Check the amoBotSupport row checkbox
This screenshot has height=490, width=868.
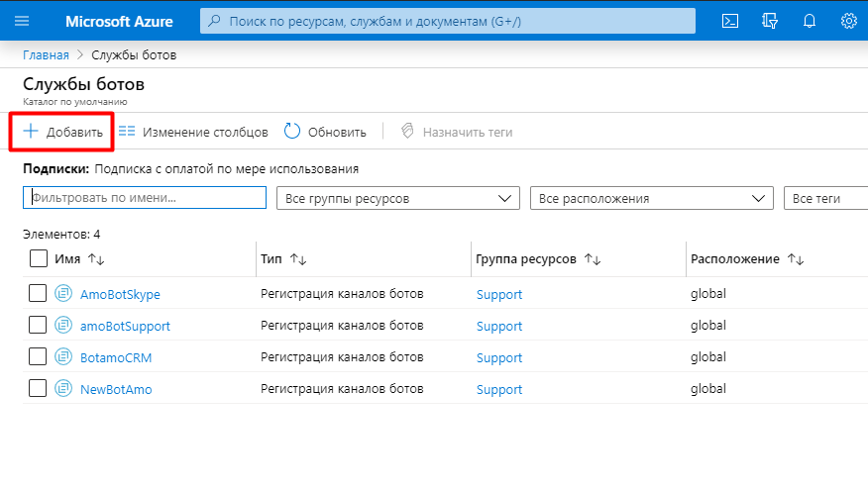pos(38,325)
